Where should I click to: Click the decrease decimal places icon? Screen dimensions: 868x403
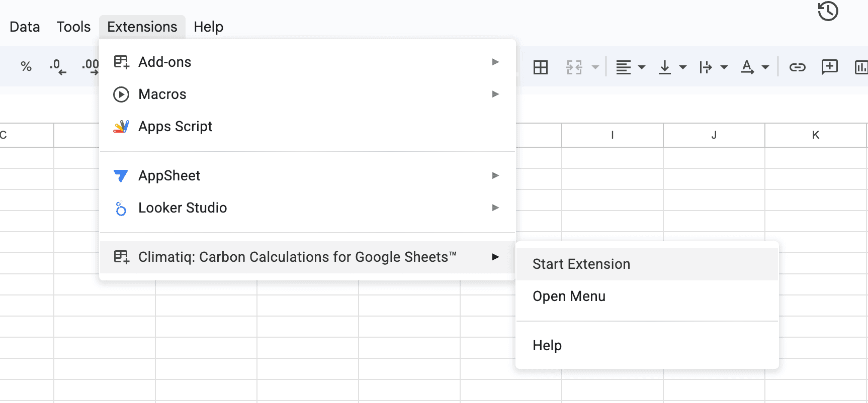click(58, 66)
